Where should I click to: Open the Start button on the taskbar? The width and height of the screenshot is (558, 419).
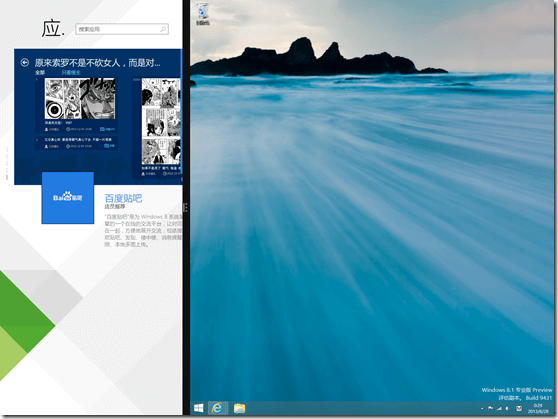tap(199, 408)
